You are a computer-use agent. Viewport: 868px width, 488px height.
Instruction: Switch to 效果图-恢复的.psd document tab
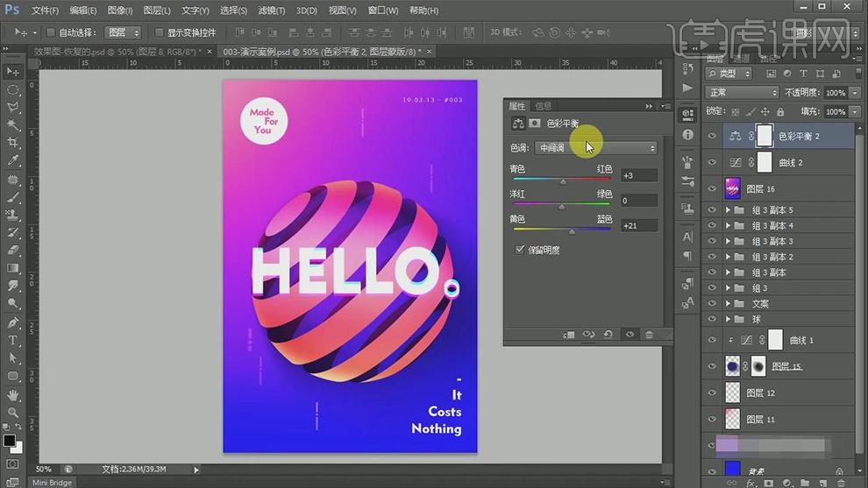click(x=119, y=52)
